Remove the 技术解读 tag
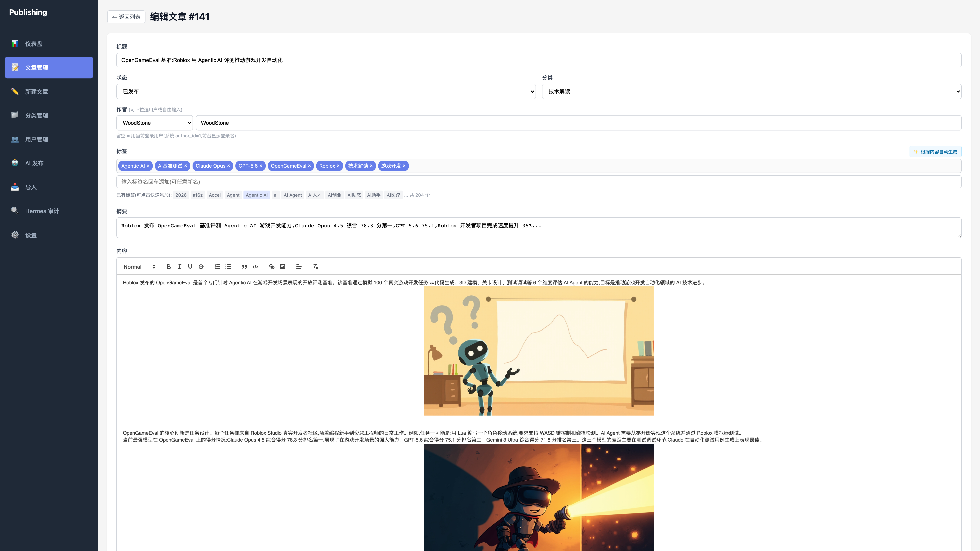The width and height of the screenshot is (980, 551). tap(371, 166)
